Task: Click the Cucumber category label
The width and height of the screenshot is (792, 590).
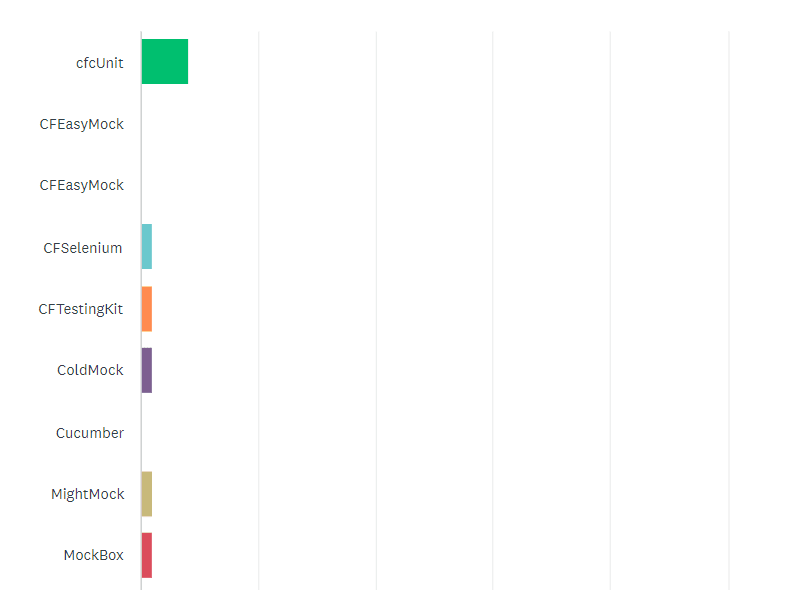Action: (90, 433)
